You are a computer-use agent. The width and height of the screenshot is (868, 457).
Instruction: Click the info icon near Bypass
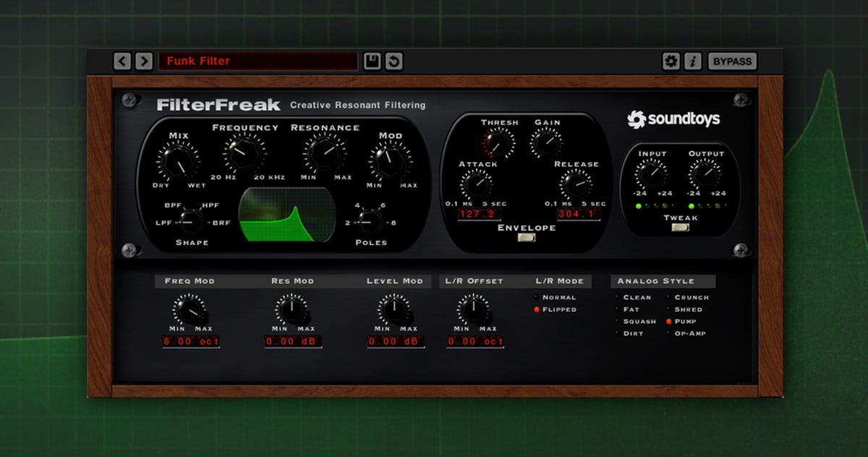click(692, 61)
